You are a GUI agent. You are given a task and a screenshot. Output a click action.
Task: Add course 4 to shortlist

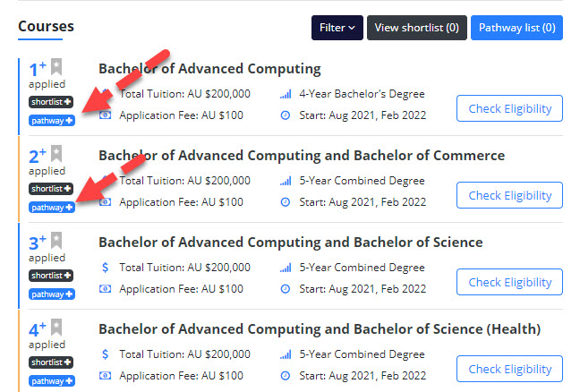click(51, 362)
